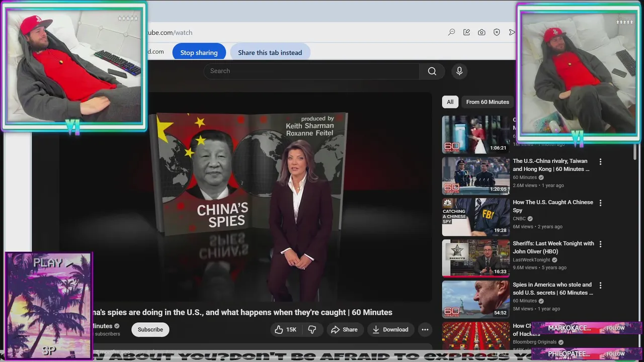Click the Stop sharing button

199,52
